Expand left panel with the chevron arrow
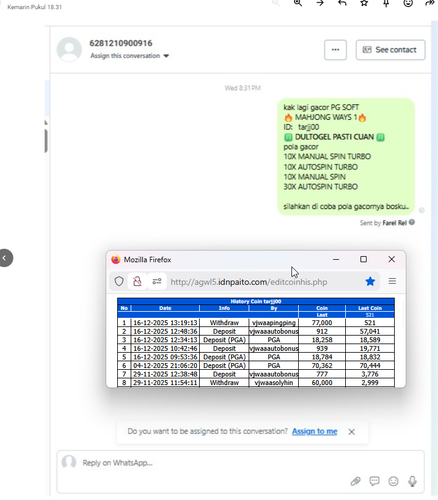The image size is (438, 500). (x=5, y=258)
